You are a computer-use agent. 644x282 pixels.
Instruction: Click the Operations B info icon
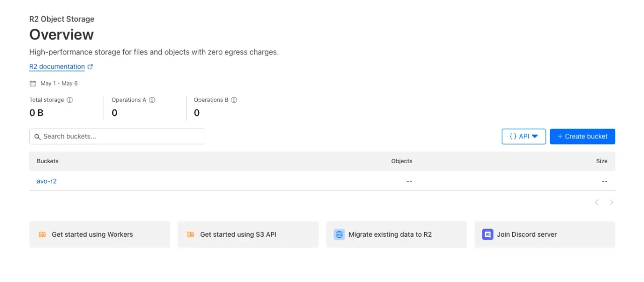pyautogui.click(x=234, y=100)
